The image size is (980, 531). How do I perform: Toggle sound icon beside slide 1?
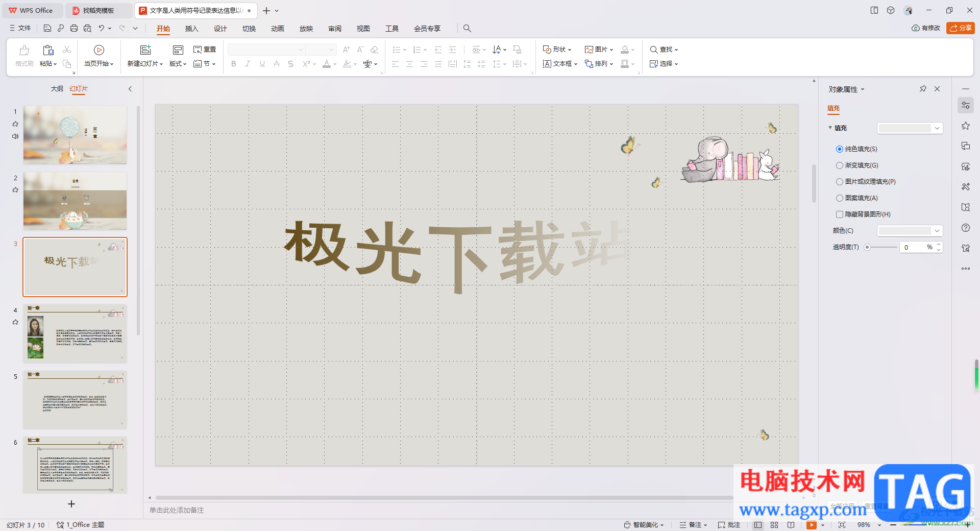point(15,136)
